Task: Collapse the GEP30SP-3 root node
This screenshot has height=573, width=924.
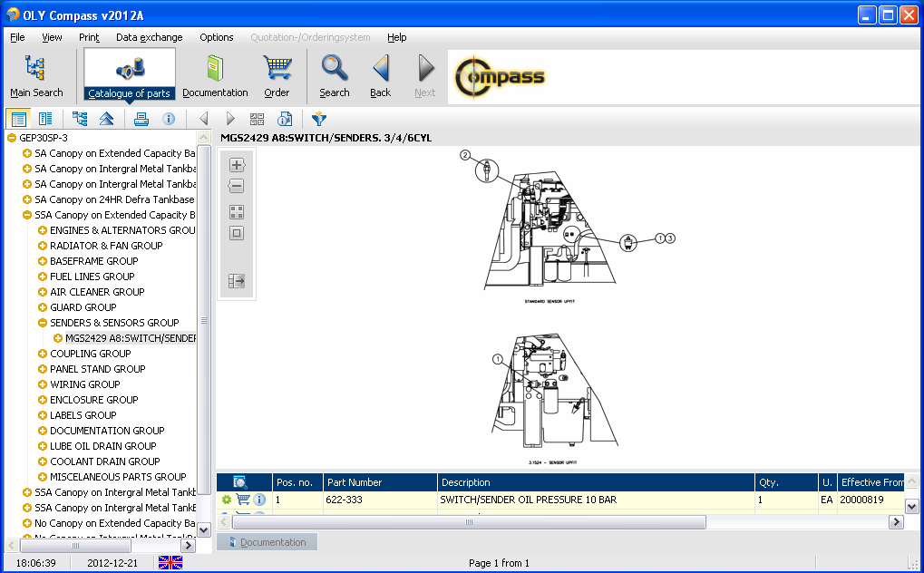Action: (x=11, y=138)
